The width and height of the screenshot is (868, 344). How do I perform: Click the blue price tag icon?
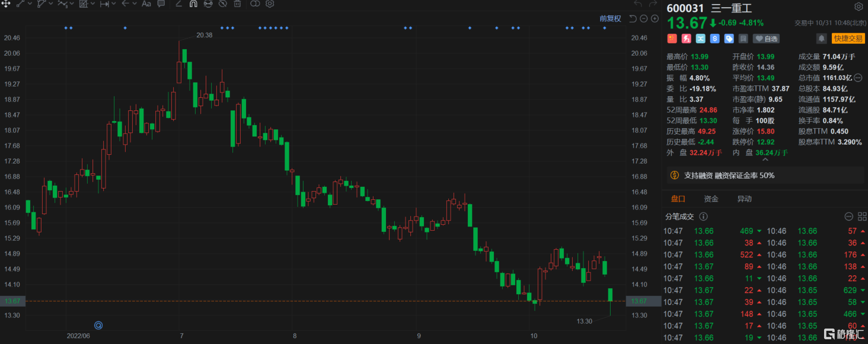(729, 39)
